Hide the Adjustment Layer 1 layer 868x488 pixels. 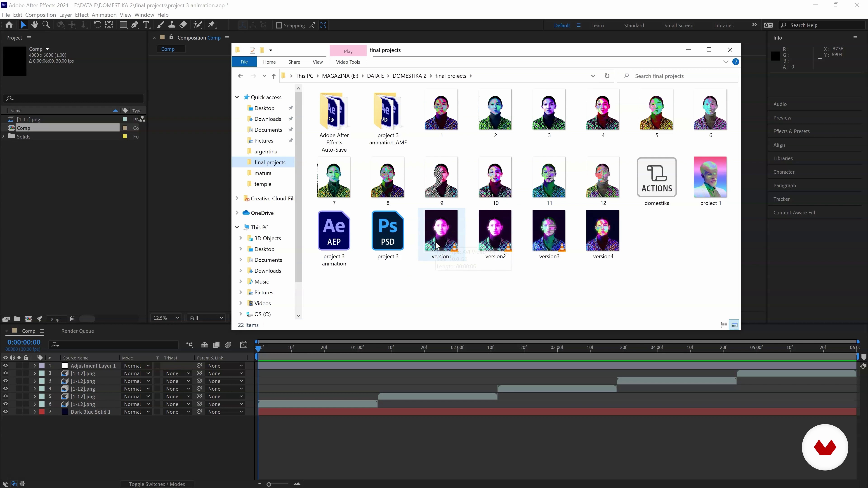[5, 366]
